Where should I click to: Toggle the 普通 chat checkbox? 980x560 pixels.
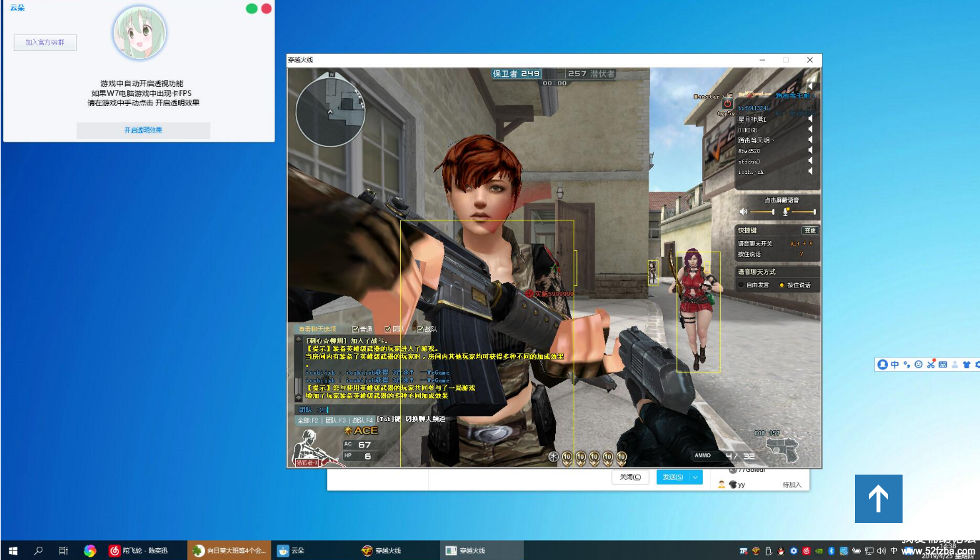tap(355, 329)
